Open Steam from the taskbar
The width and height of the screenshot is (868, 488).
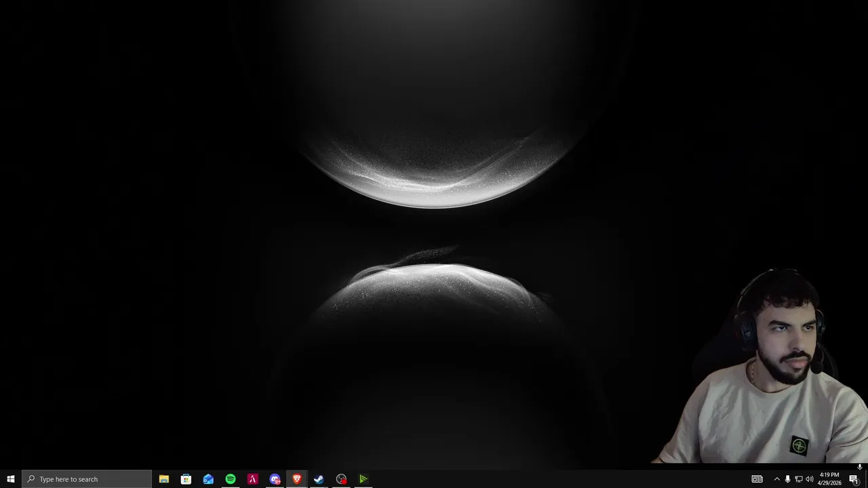pos(319,479)
